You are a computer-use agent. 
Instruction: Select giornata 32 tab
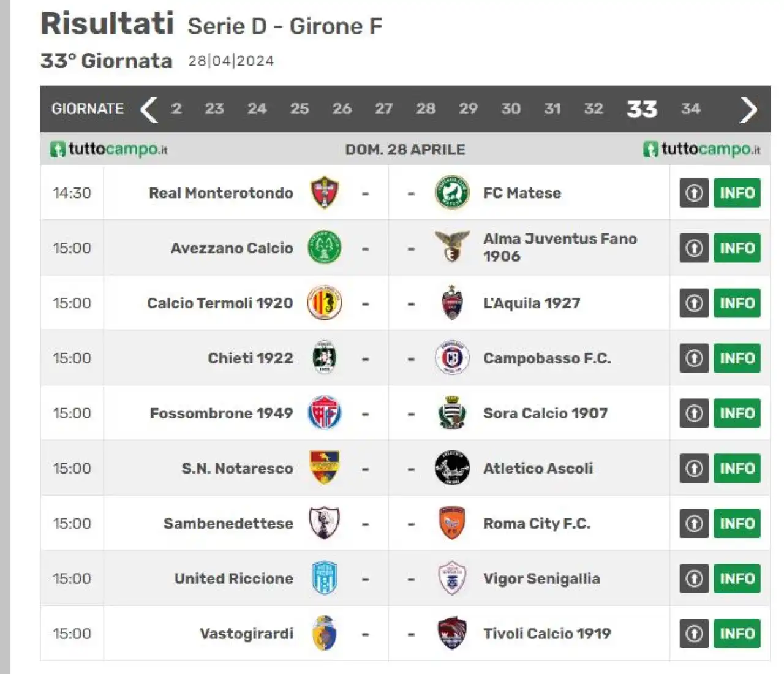(593, 108)
